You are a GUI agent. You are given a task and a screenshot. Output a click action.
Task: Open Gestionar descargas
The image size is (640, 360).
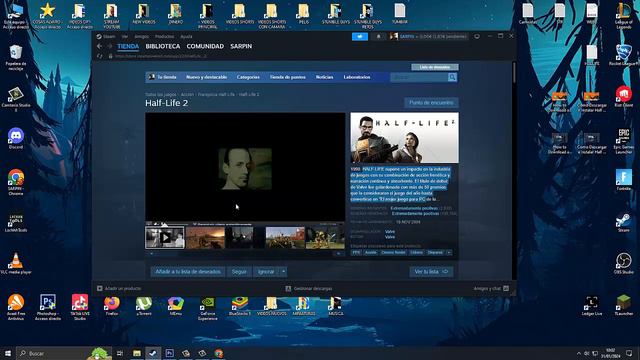coord(309,289)
